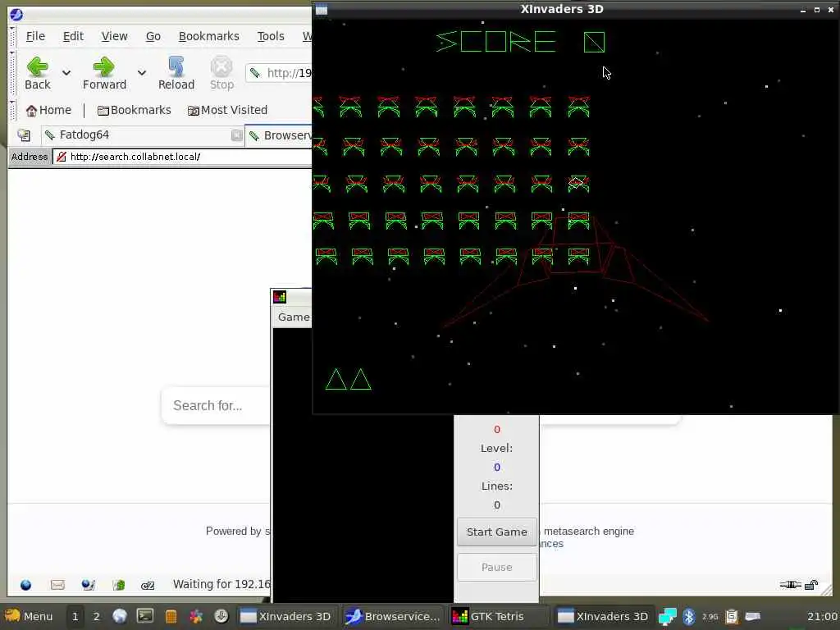Click the round download-arrow taskbar icon
Screen dimensions: 840x630
pyautogui.click(x=221, y=616)
